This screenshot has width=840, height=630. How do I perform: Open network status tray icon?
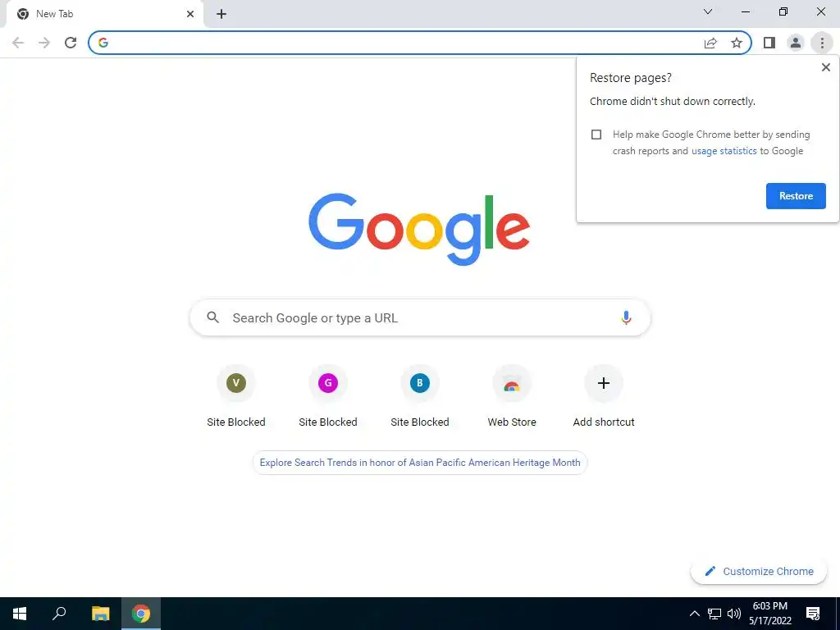click(x=714, y=614)
